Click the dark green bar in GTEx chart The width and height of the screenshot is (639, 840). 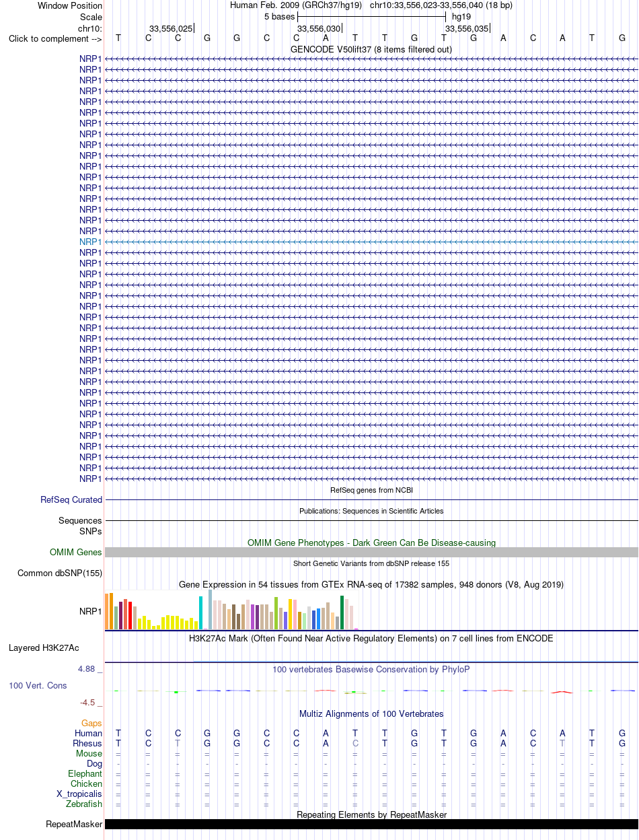pyautogui.click(x=342, y=613)
